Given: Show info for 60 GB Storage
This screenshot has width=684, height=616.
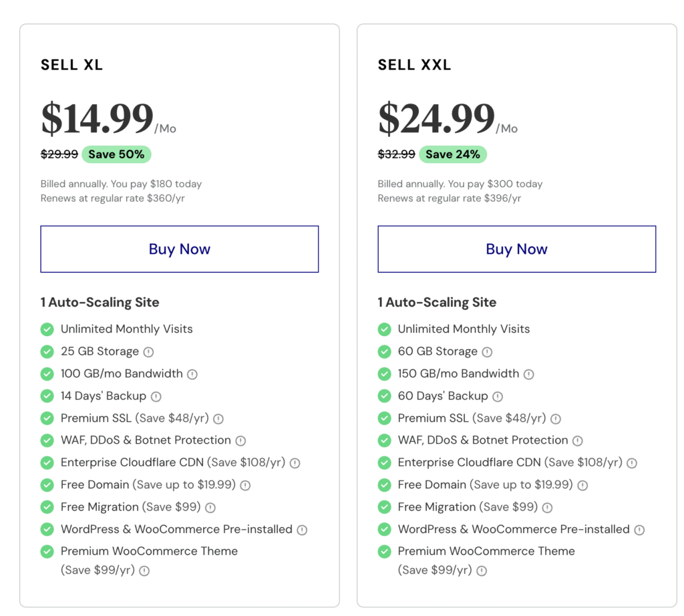Looking at the screenshot, I should click(x=487, y=352).
